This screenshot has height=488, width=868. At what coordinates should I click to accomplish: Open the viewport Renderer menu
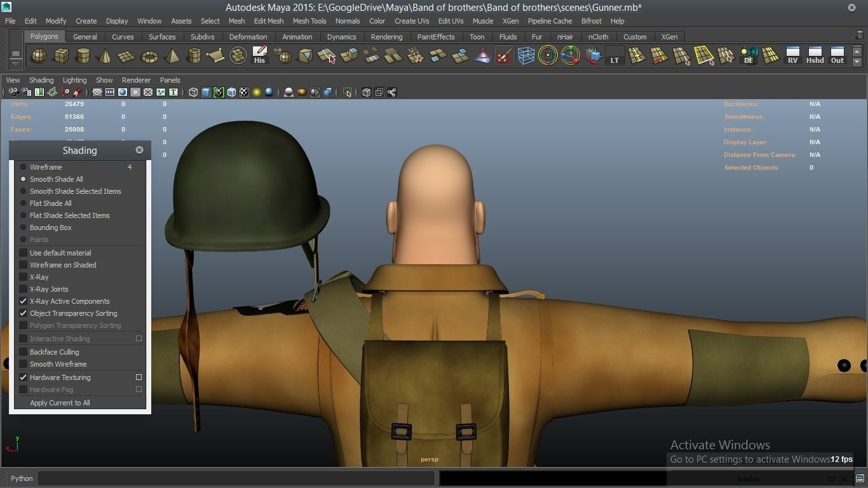[x=136, y=80]
